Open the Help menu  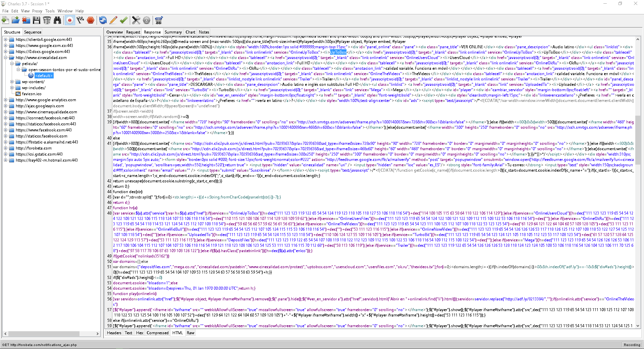[79, 11]
